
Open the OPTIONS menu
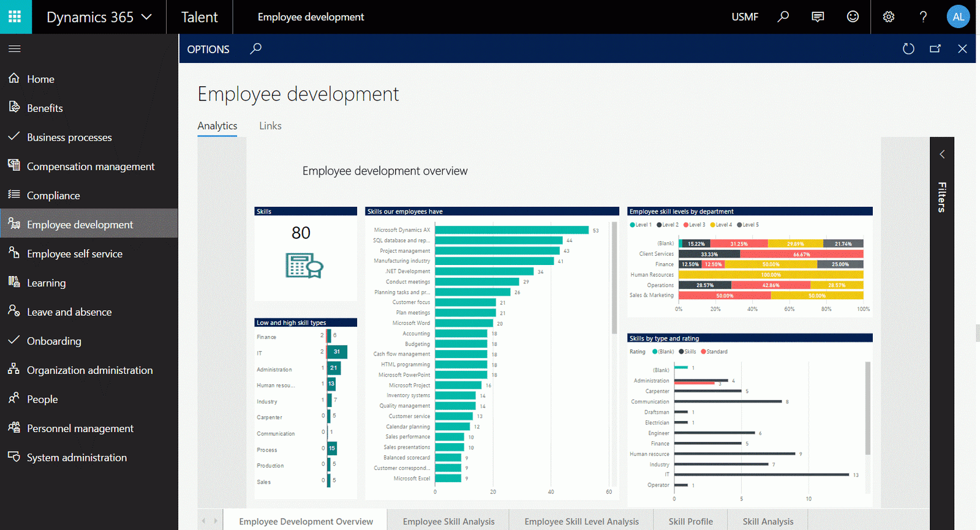tap(208, 49)
